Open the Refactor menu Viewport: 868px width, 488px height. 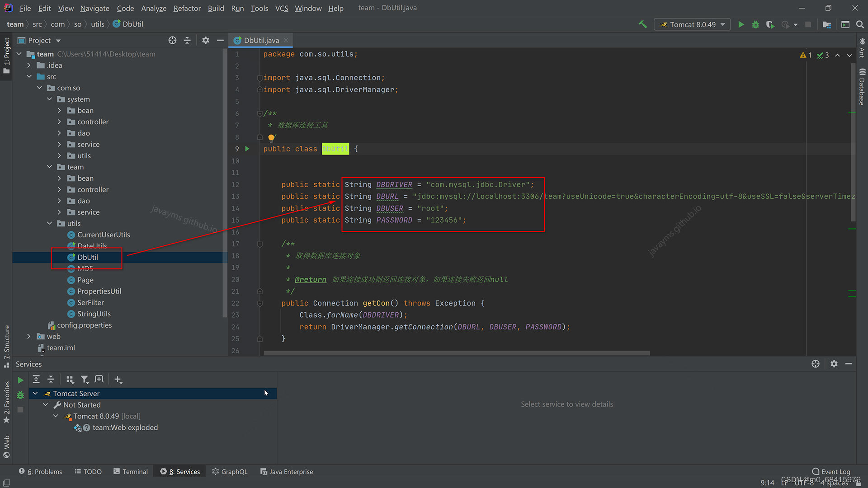pos(187,8)
